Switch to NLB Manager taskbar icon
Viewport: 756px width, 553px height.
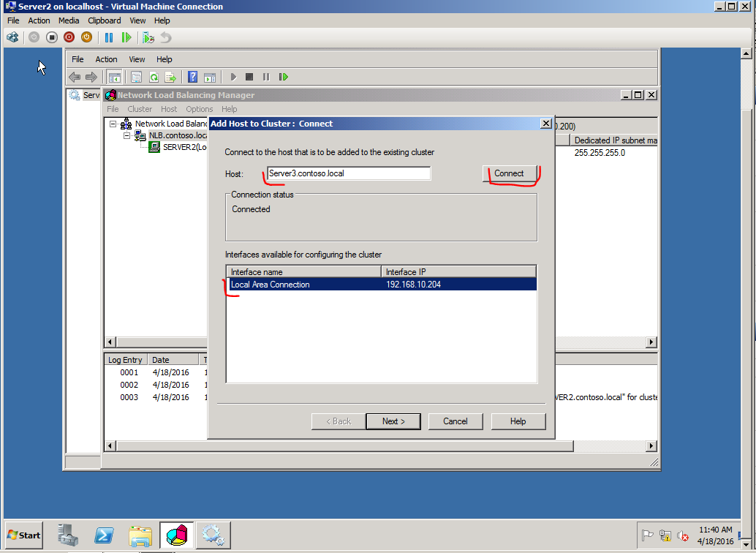[x=177, y=535]
